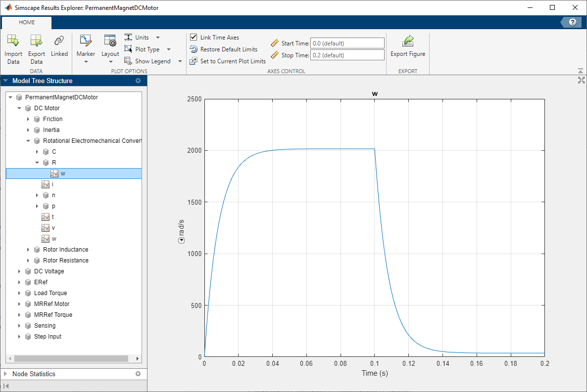This screenshot has height=392, width=587.
Task: Click inside the Start Time field
Action: [x=347, y=43]
